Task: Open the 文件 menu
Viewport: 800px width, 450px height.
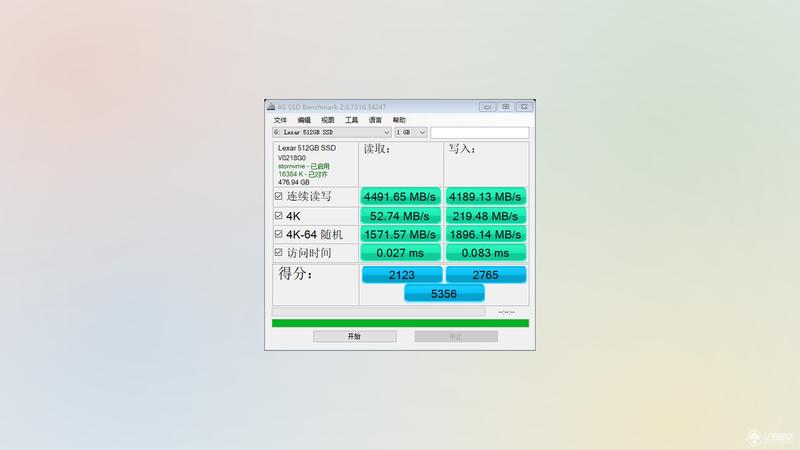Action: (280, 120)
